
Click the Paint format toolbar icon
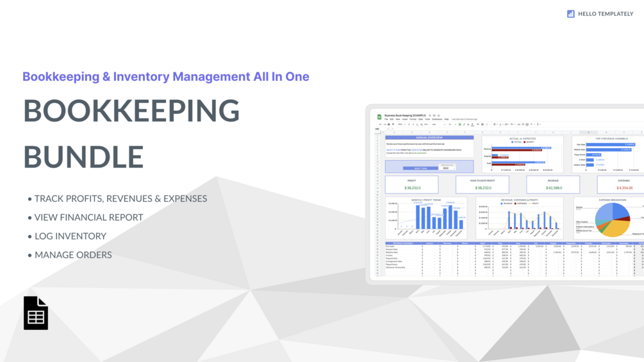[393, 124]
